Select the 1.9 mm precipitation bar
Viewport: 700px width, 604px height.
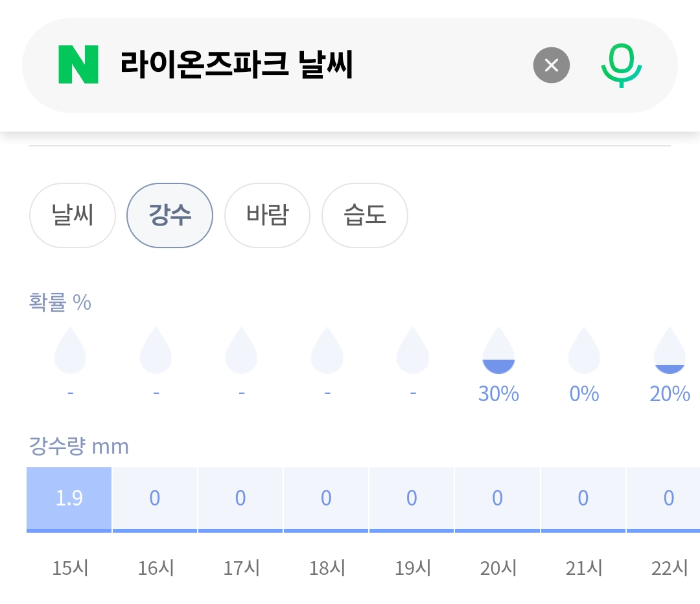[x=69, y=500]
